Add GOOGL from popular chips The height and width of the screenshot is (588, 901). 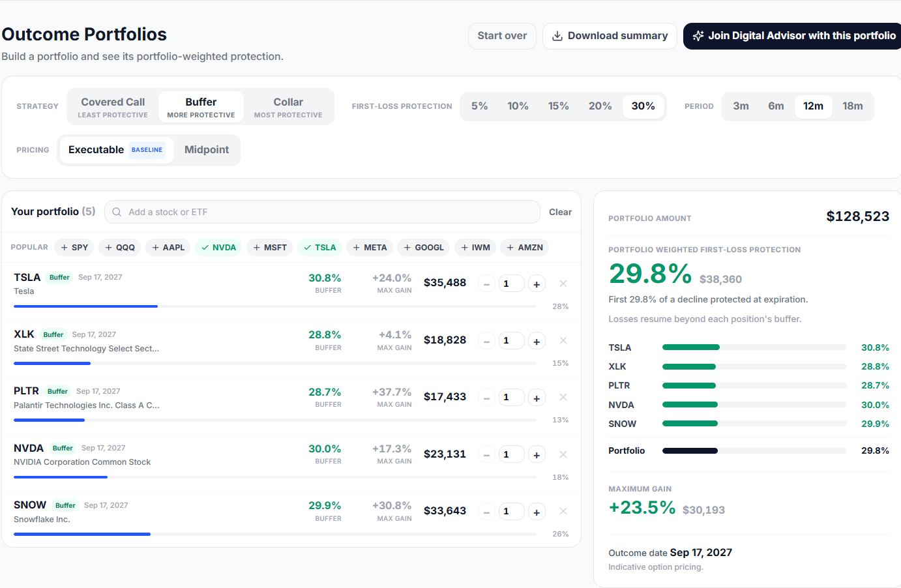[424, 248]
